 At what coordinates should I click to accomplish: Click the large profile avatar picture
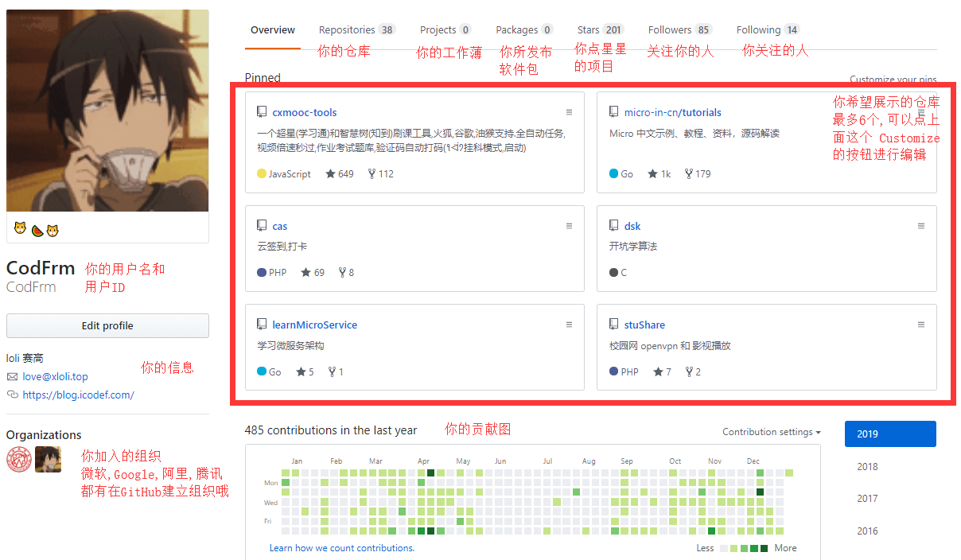click(x=107, y=111)
